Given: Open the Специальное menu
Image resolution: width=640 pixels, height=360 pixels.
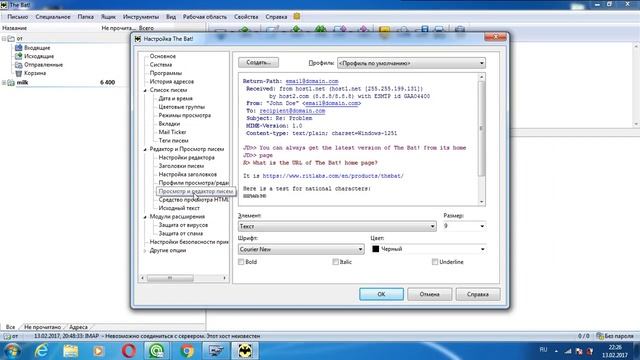Looking at the screenshot, I should pos(53,17).
